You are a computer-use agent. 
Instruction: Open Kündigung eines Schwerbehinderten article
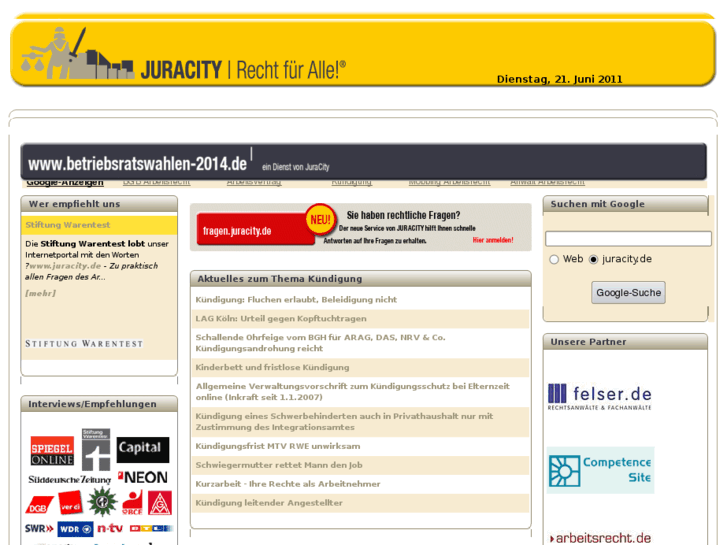(x=344, y=422)
